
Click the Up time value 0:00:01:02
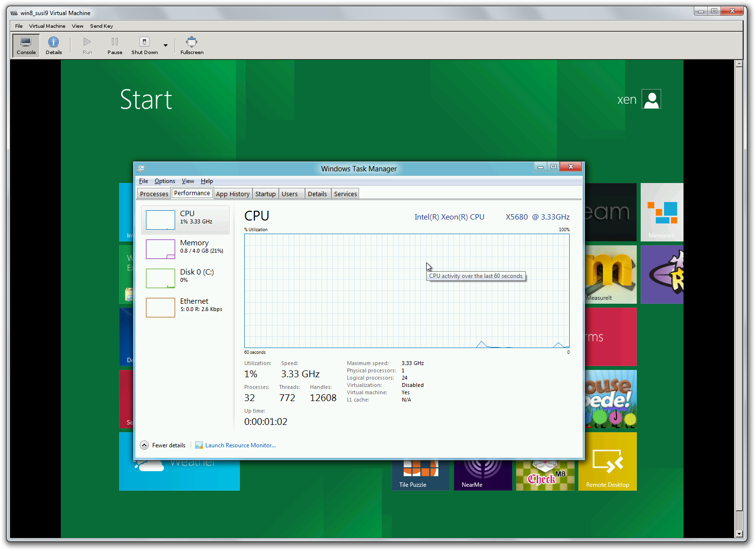(x=266, y=422)
